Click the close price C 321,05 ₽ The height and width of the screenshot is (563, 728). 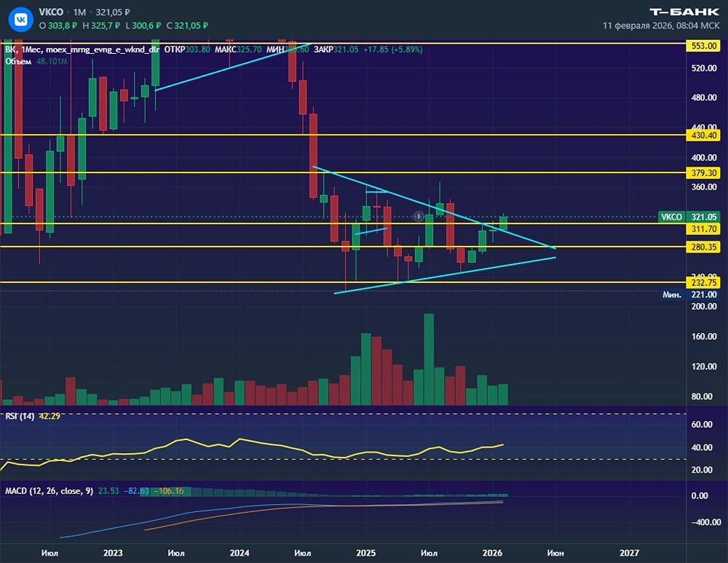(187, 26)
